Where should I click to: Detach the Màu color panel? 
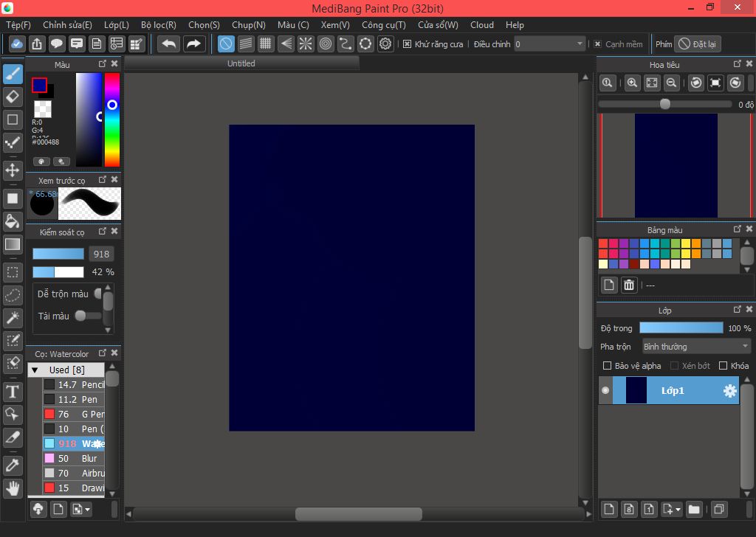point(102,63)
